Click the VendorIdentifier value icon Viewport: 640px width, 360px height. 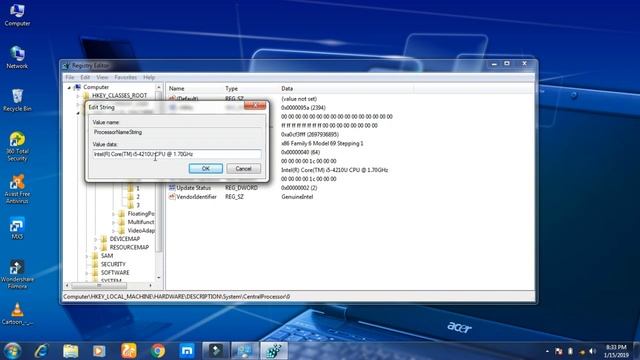coord(172,197)
